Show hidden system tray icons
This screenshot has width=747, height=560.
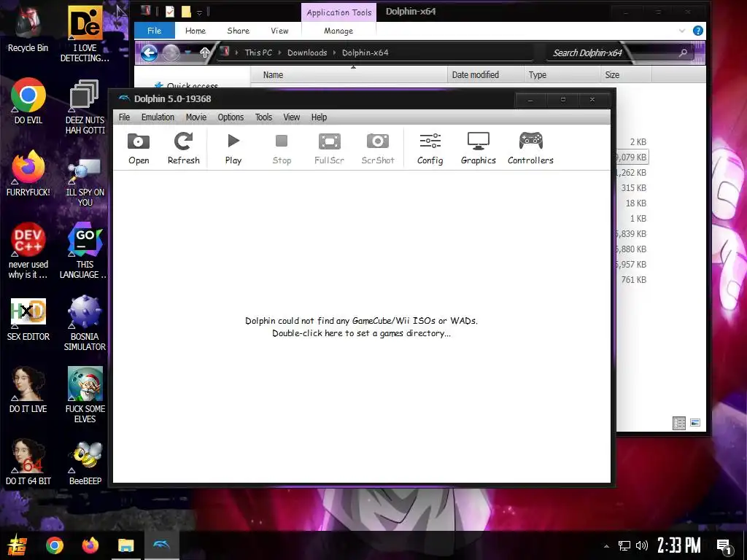[x=606, y=545]
